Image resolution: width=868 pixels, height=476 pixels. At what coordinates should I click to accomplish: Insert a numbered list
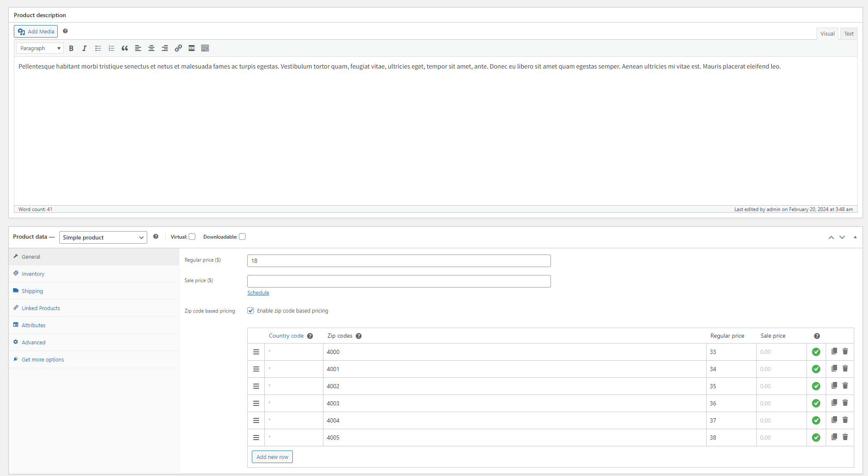[x=111, y=48]
